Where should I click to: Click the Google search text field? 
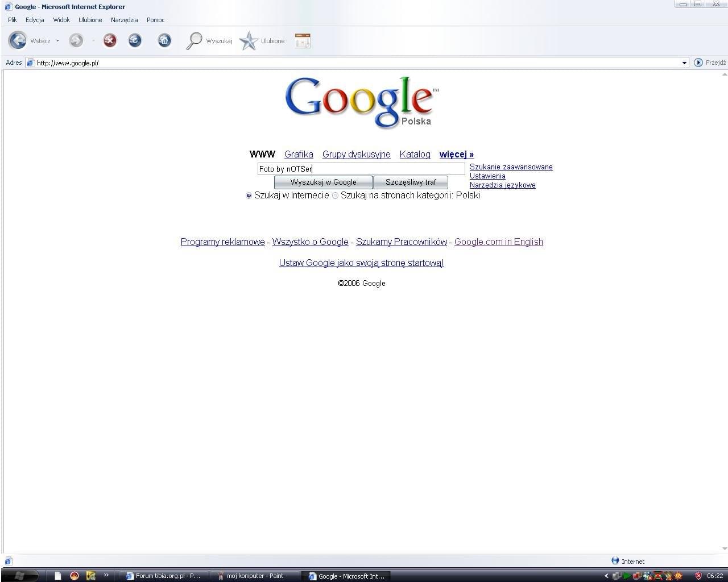click(x=361, y=169)
